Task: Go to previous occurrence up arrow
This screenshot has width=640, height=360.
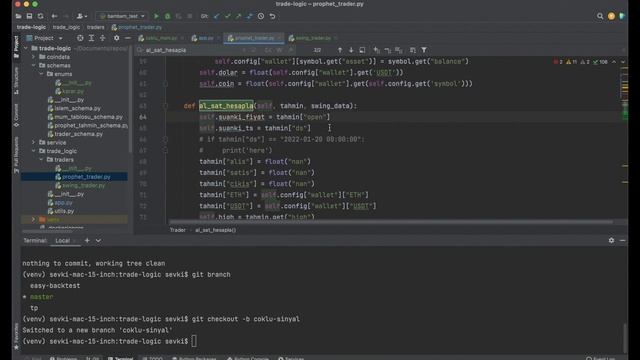Action: (340, 50)
